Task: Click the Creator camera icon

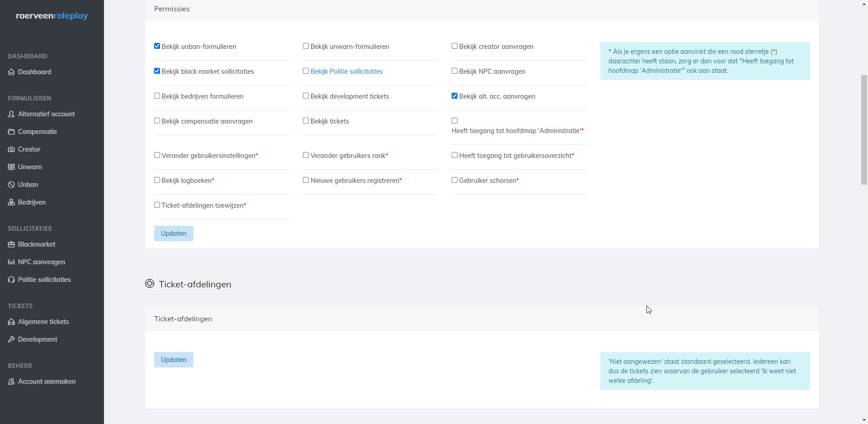Action: 11,149
